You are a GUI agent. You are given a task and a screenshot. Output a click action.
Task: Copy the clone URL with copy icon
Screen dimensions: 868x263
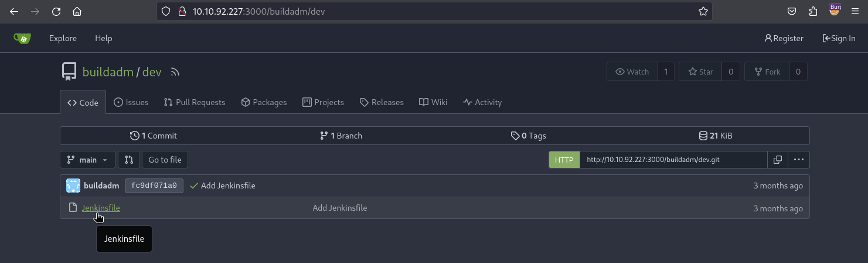(778, 160)
